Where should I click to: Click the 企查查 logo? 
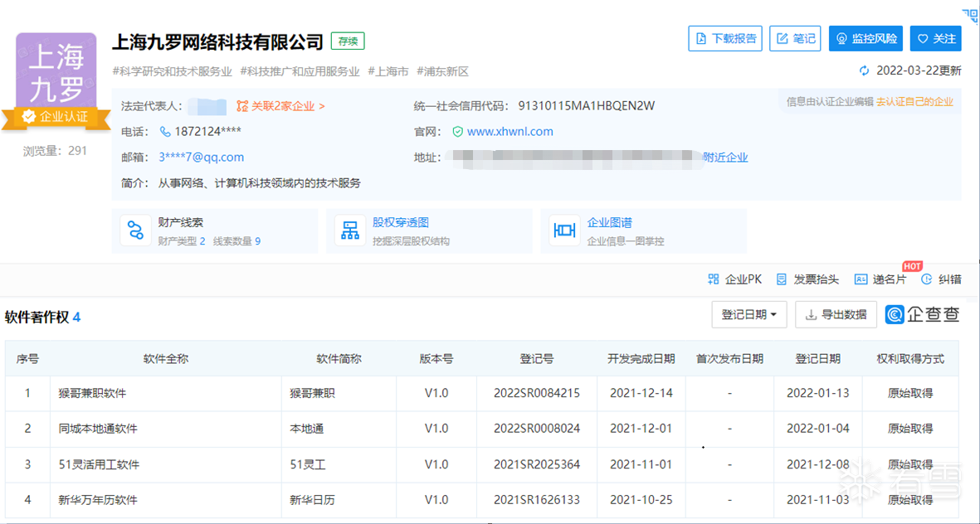coord(922,314)
